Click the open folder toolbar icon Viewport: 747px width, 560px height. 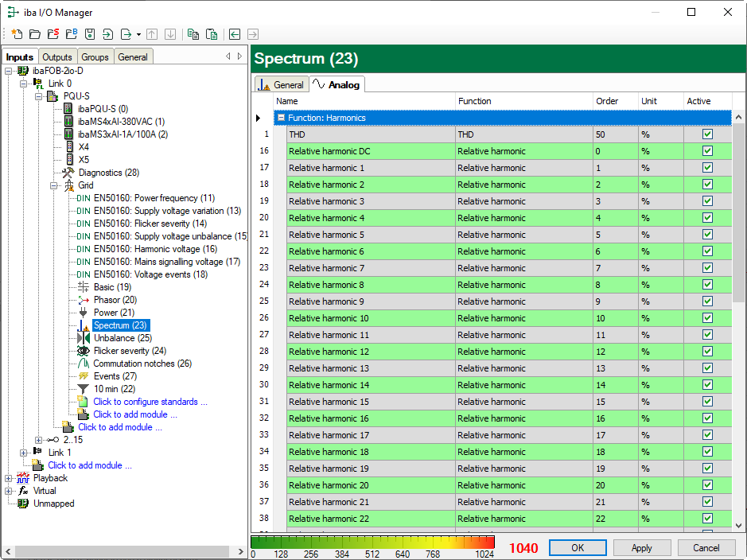click(x=35, y=34)
